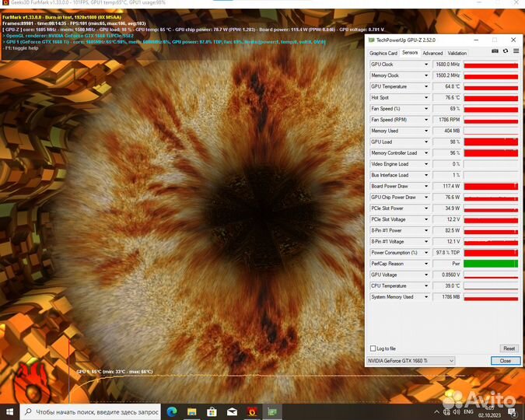The width and height of the screenshot is (525, 420).
Task: Click the Windows taskbar search box
Action: (90, 412)
